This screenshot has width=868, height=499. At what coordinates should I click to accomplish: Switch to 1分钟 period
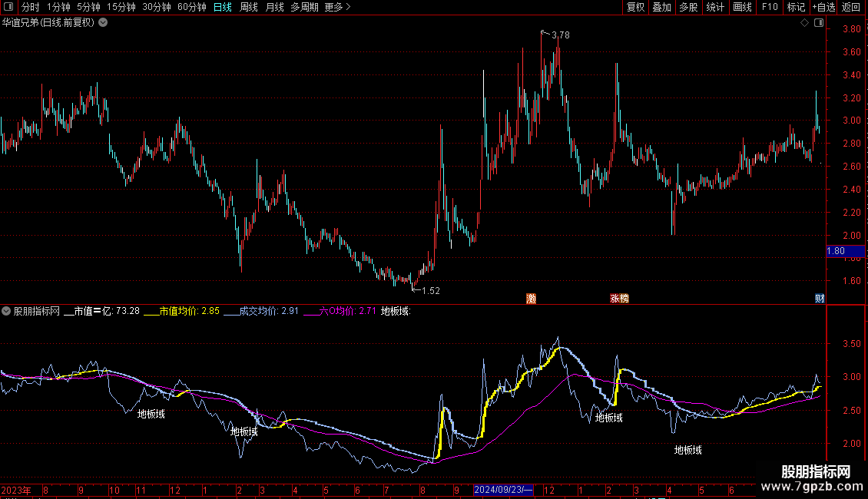point(58,7)
